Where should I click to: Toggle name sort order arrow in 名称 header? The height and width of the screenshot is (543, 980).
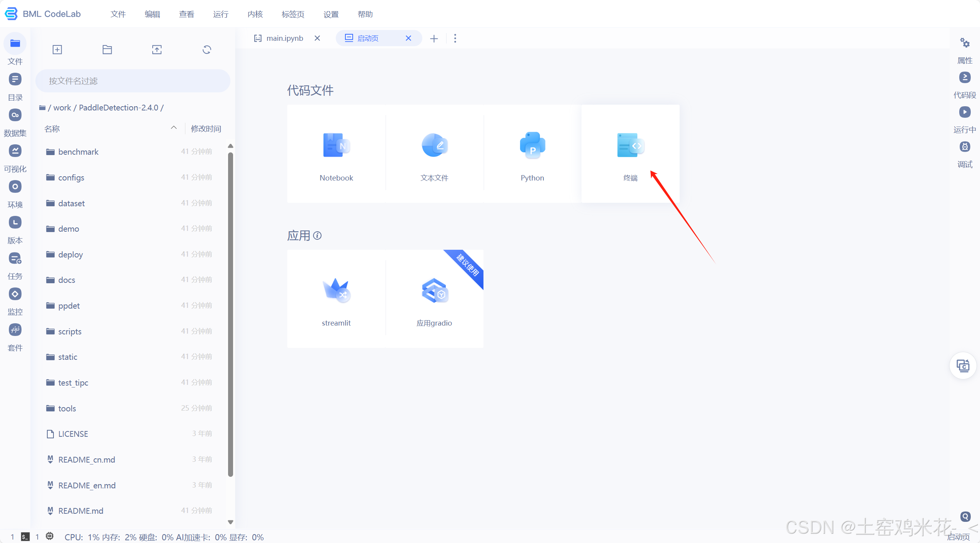[x=174, y=128]
